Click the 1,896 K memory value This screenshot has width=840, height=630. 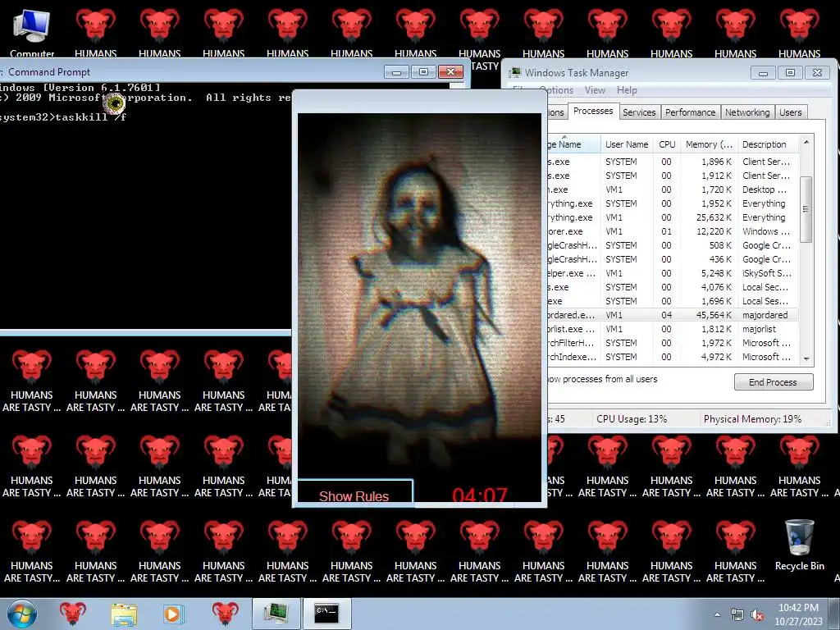point(716,162)
